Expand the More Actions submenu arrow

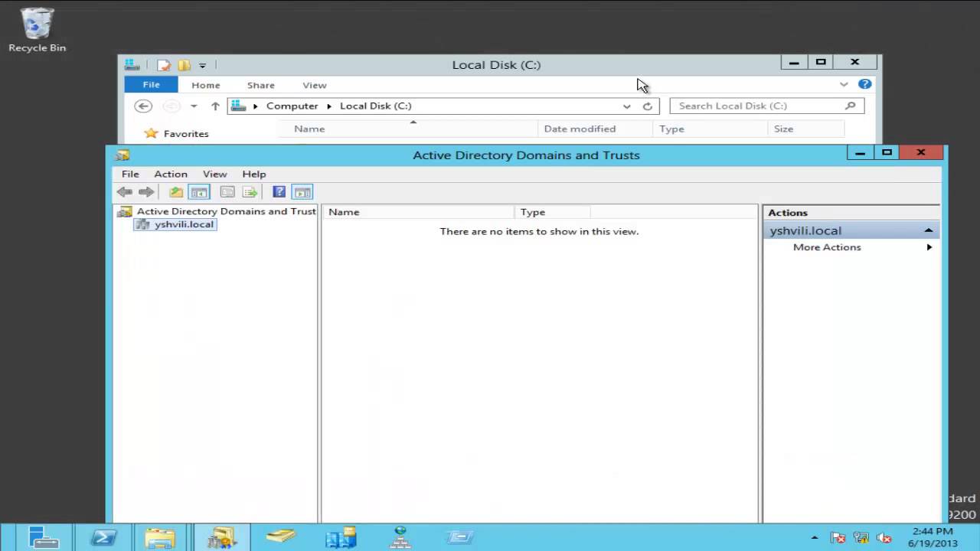pos(929,247)
